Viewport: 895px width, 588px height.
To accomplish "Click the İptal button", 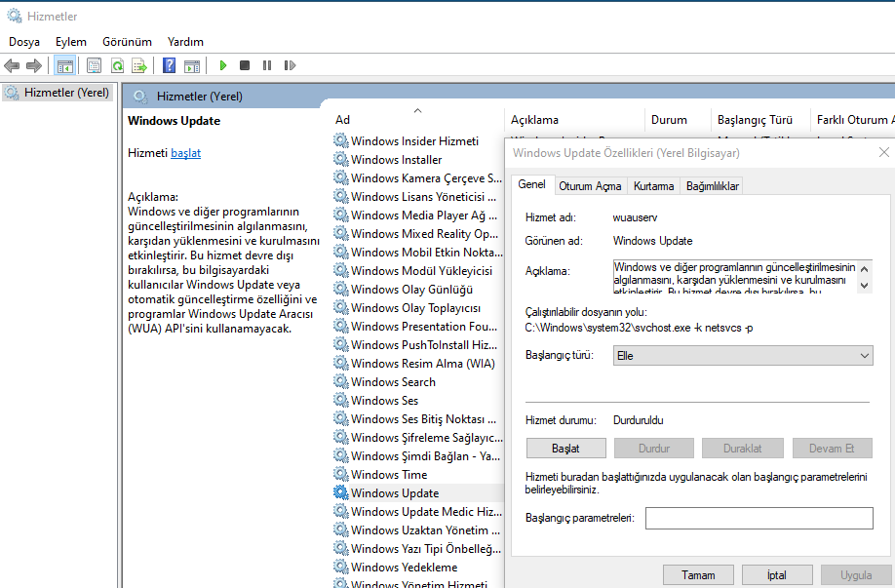I will click(777, 575).
